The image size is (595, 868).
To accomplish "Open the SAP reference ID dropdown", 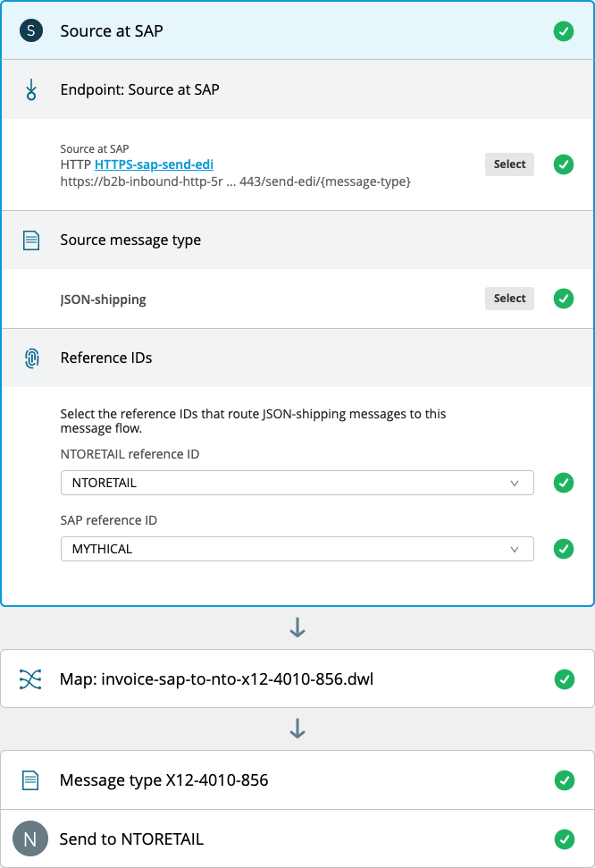I will point(297,549).
